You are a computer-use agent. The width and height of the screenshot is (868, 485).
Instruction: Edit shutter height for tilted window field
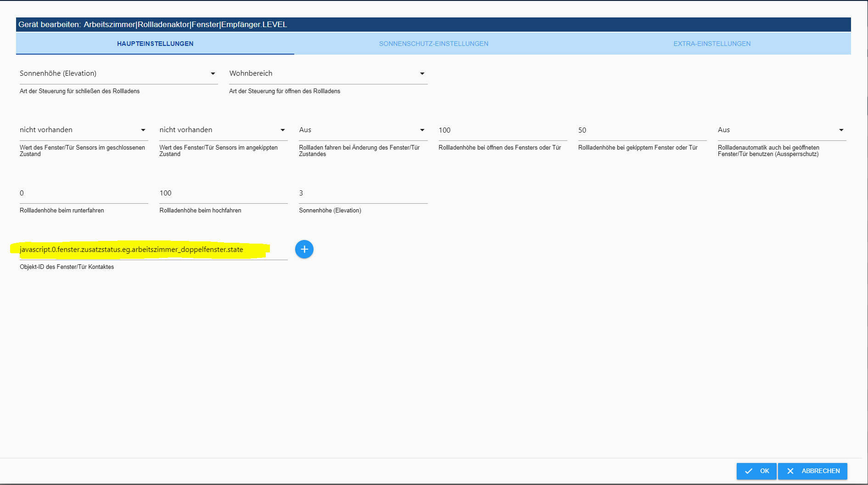click(x=642, y=130)
